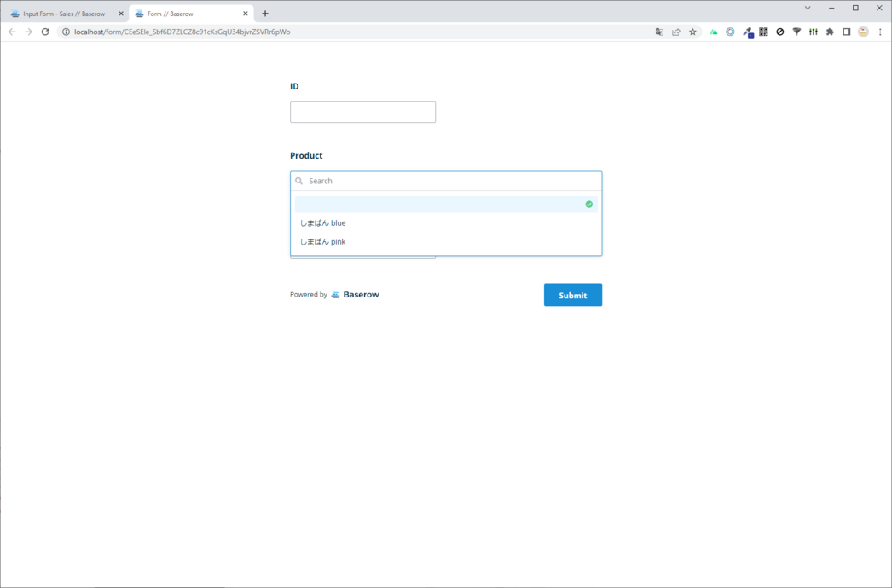The image size is (892, 588).
Task: Select the empty option with green checkmark
Action: click(x=446, y=205)
